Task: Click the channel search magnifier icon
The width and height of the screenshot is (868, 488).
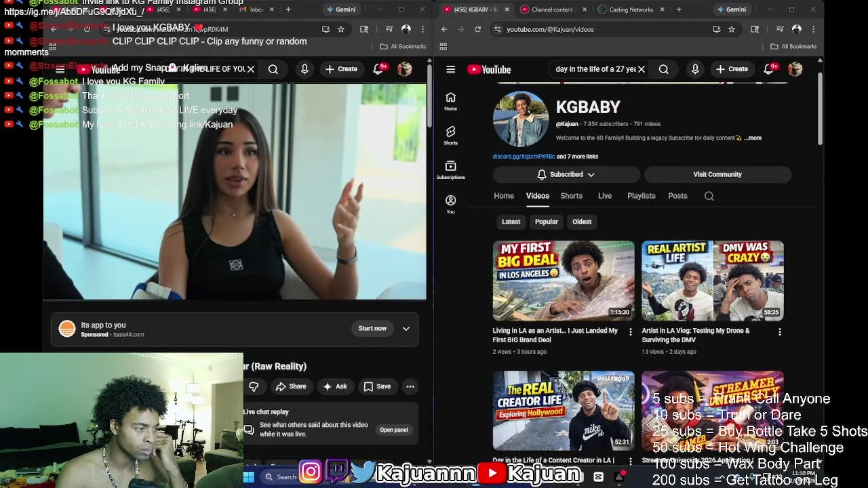Action: (x=709, y=196)
